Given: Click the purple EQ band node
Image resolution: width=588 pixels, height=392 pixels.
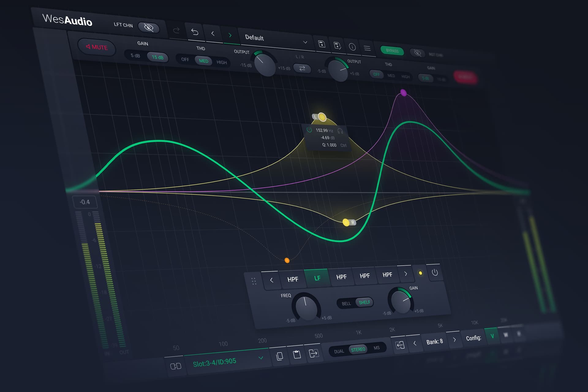Looking at the screenshot, I should [403, 93].
